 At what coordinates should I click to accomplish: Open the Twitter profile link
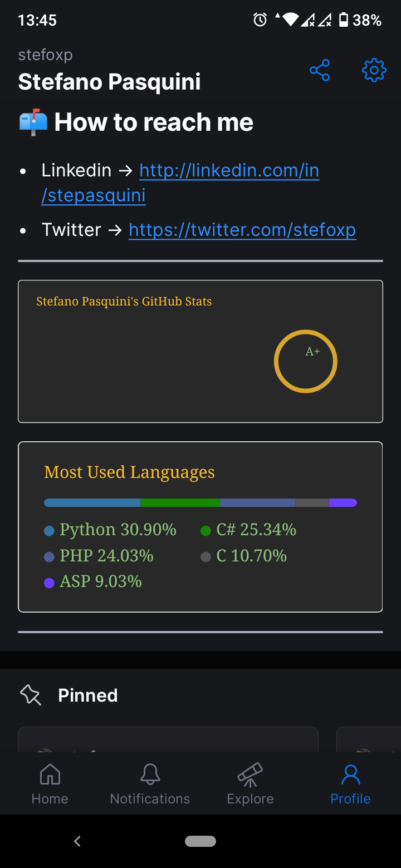tap(242, 229)
